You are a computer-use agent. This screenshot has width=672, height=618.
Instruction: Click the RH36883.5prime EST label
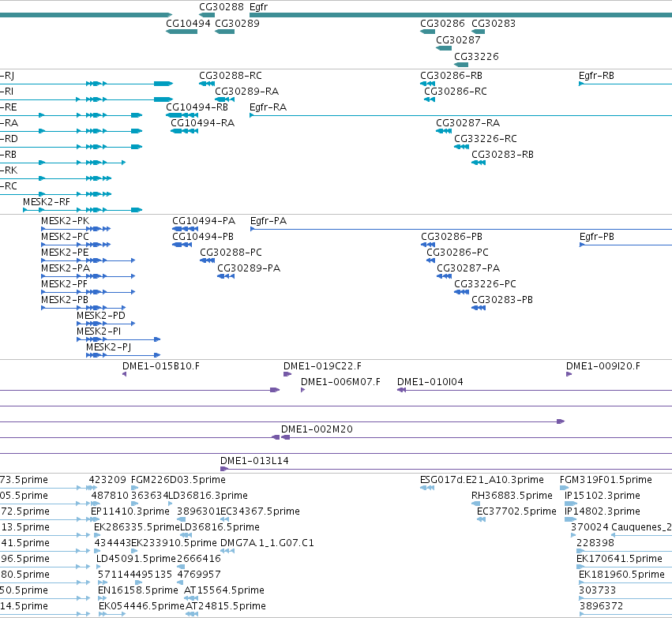coord(512,496)
